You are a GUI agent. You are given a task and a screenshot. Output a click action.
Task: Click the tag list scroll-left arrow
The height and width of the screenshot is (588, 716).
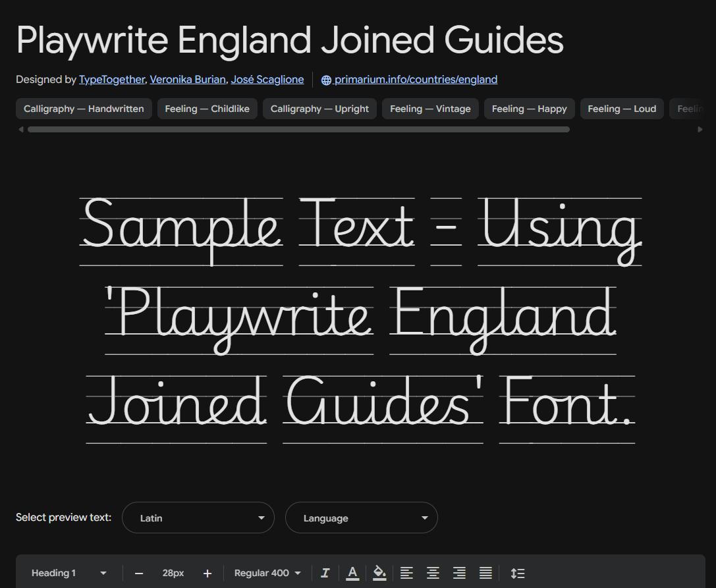[x=20, y=130]
